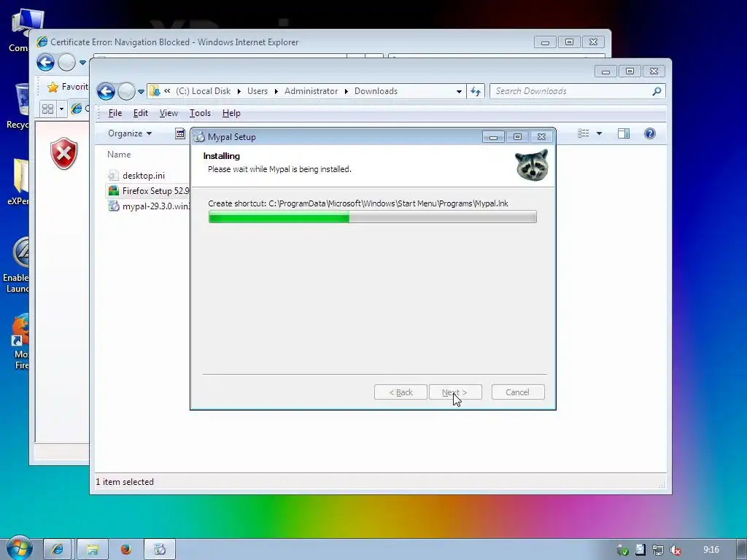Open the File menu
The width and height of the screenshot is (747, 560).
(x=115, y=113)
